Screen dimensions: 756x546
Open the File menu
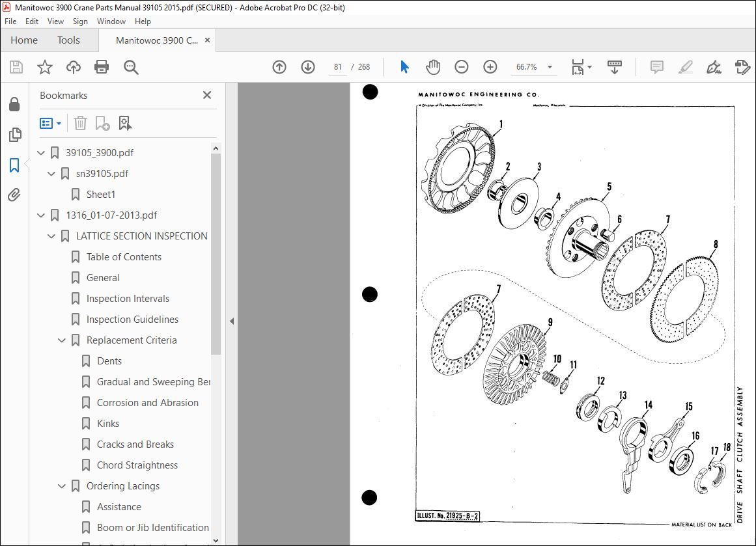click(x=10, y=21)
